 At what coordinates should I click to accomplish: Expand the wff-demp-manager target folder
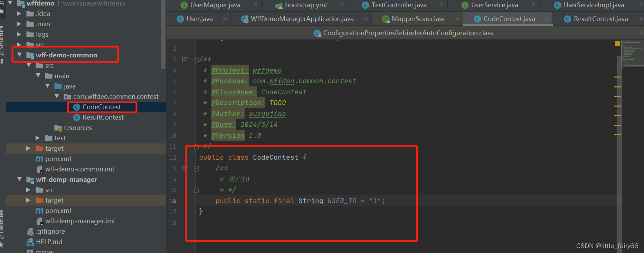click(28, 200)
